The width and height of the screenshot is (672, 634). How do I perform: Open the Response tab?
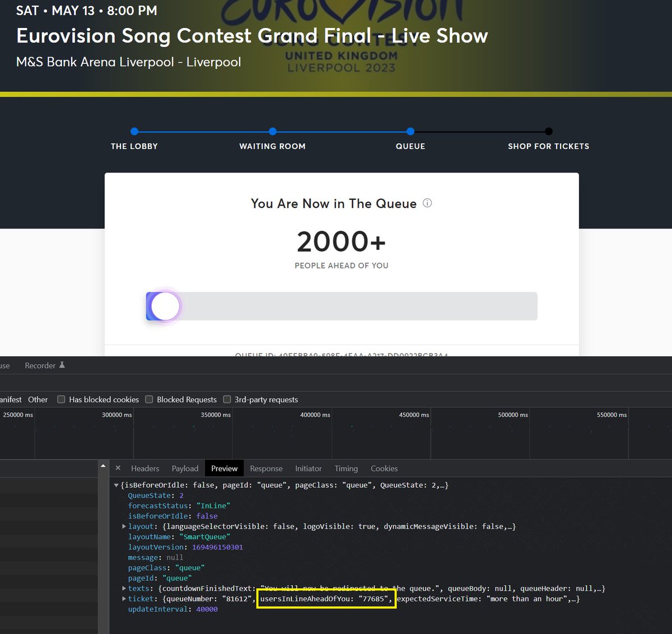266,468
